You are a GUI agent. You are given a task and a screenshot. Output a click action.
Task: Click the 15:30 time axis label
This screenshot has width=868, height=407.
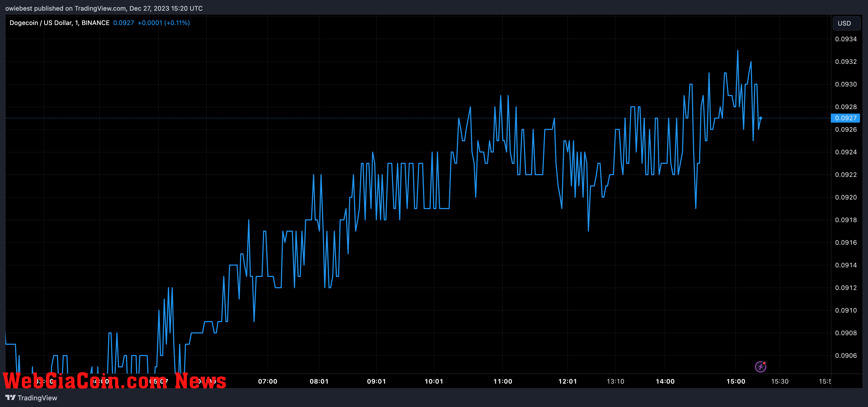[x=780, y=381]
